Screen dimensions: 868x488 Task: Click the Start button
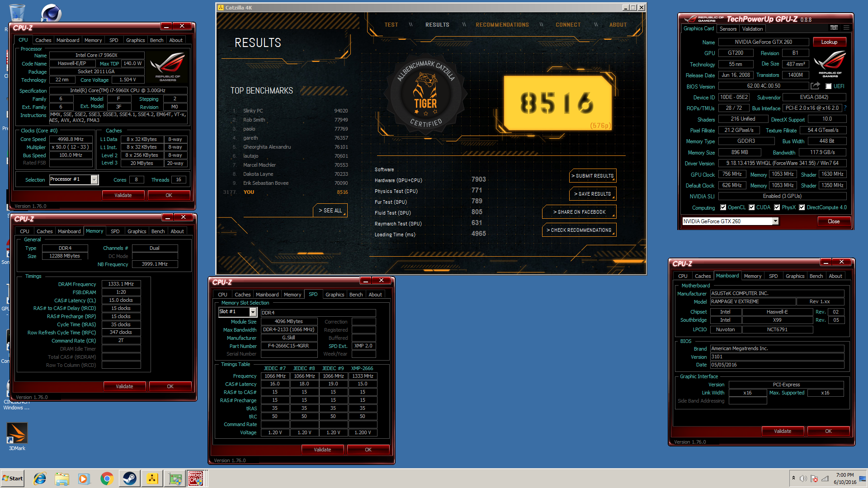[x=13, y=479]
